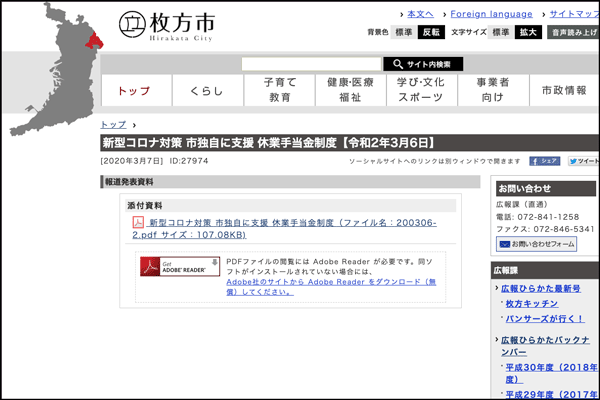This screenshot has width=600, height=400.
Task: Set text size to 標準
Action: tap(501, 32)
